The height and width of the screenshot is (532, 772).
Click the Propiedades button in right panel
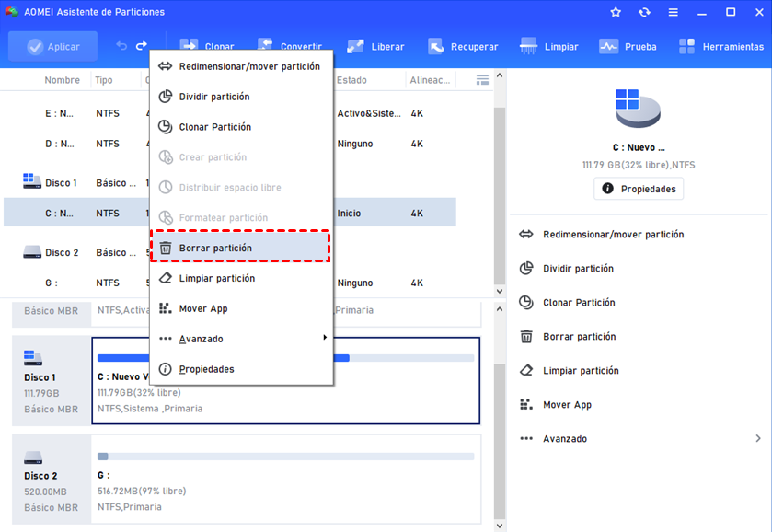pos(639,189)
